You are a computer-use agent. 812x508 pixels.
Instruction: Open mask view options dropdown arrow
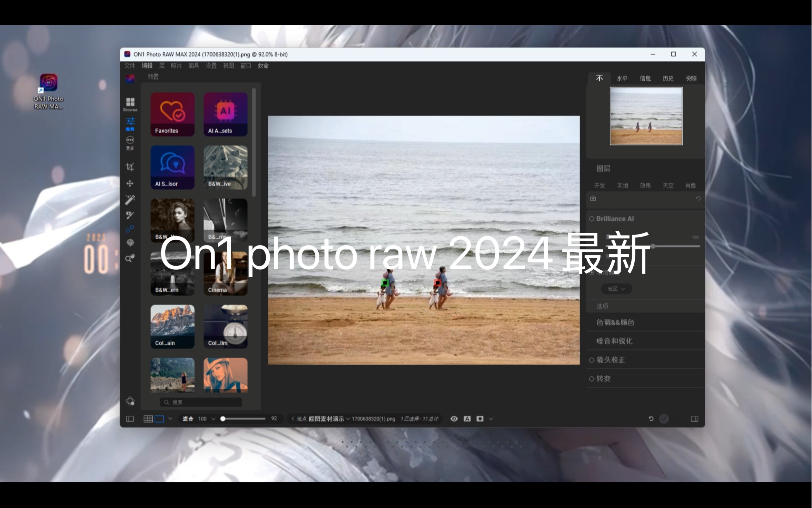pos(491,419)
